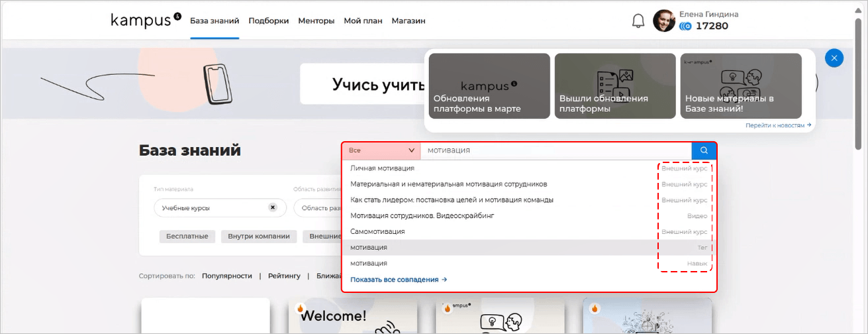Choose Как стать лидером suggestion
This screenshot has width=868, height=334.
click(x=529, y=200)
